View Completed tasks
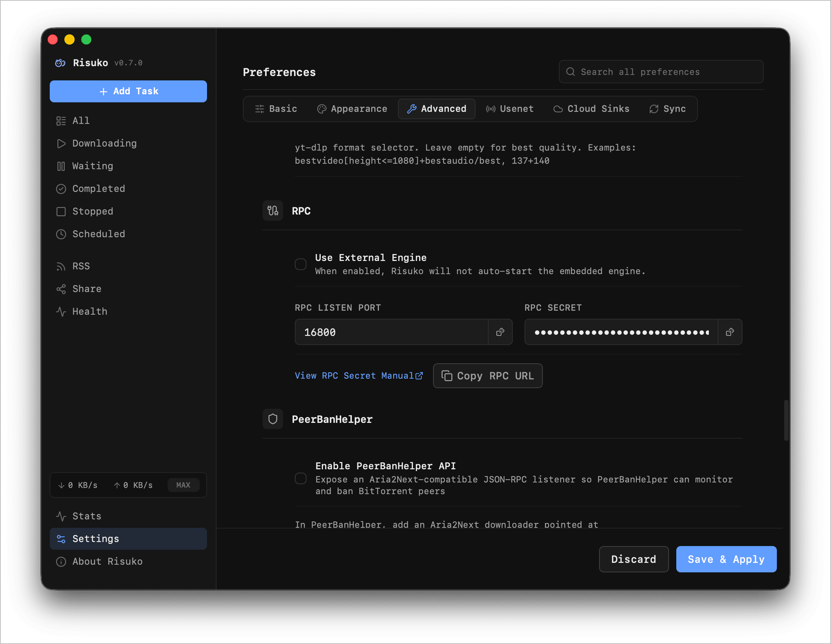Viewport: 831px width, 644px height. coord(128,189)
